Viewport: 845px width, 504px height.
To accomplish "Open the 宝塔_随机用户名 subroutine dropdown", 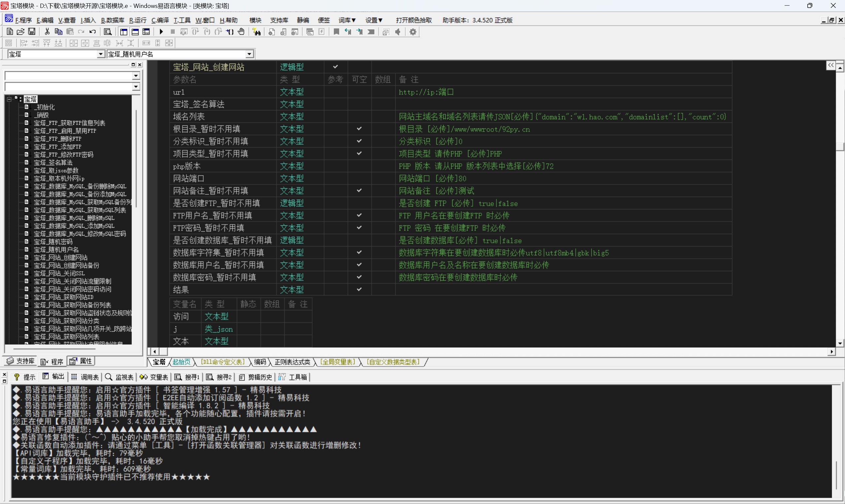I will pyautogui.click(x=250, y=54).
